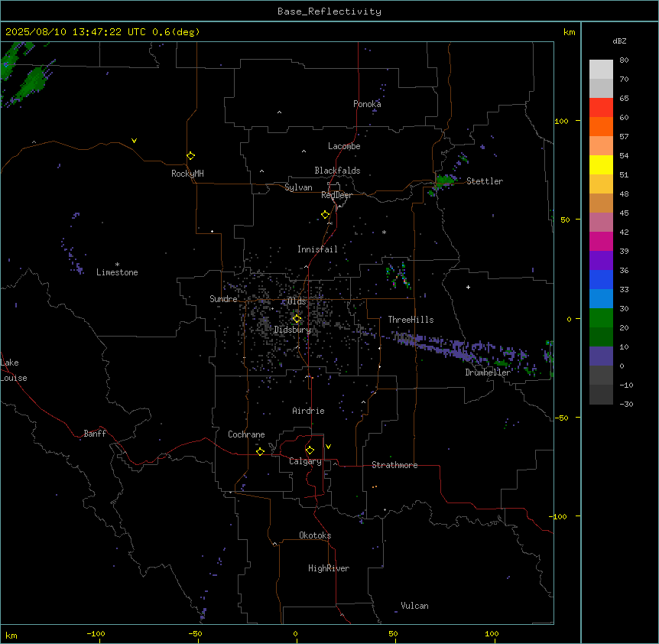Click the Stettler label
The width and height of the screenshot is (659, 644).
(485, 181)
